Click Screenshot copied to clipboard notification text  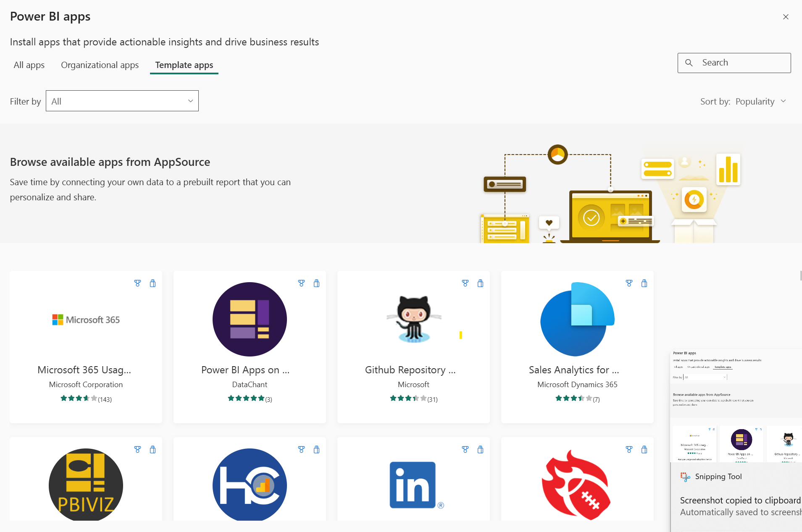740,501
